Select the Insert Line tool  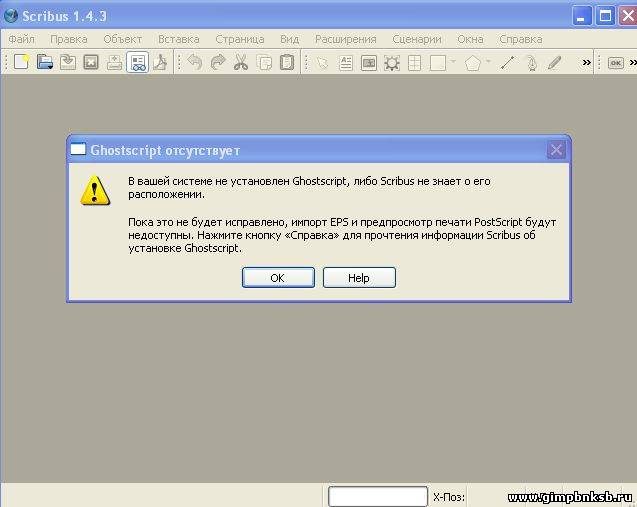507,63
